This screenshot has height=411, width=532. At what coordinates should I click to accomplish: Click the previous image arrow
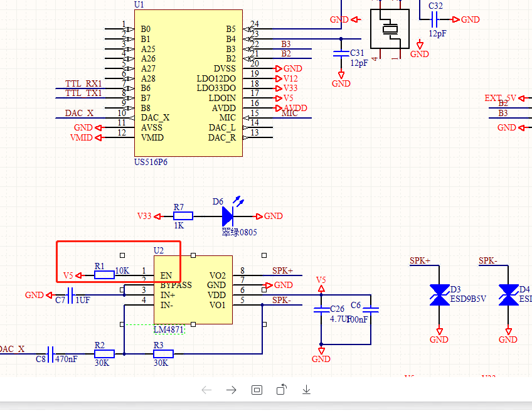206,390
